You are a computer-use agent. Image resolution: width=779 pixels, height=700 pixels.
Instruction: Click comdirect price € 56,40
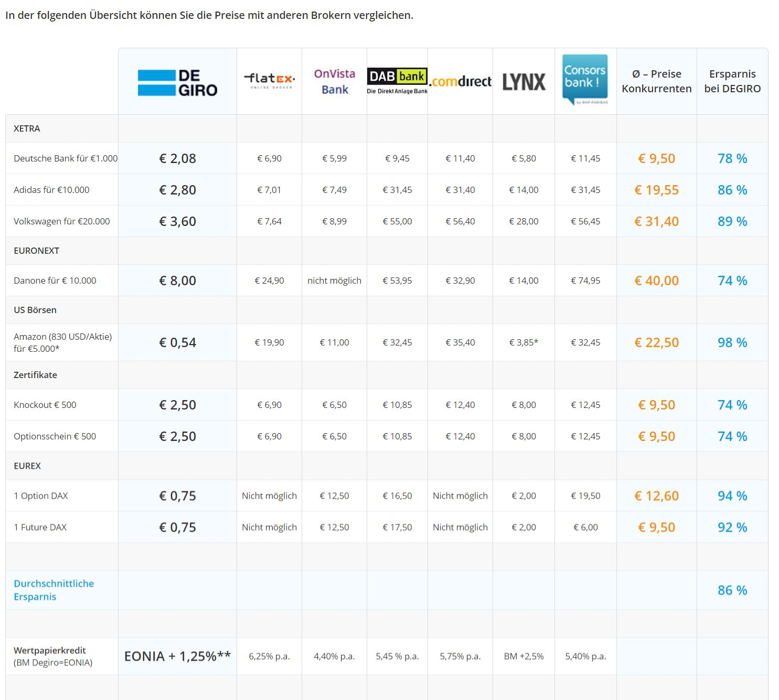[460, 221]
